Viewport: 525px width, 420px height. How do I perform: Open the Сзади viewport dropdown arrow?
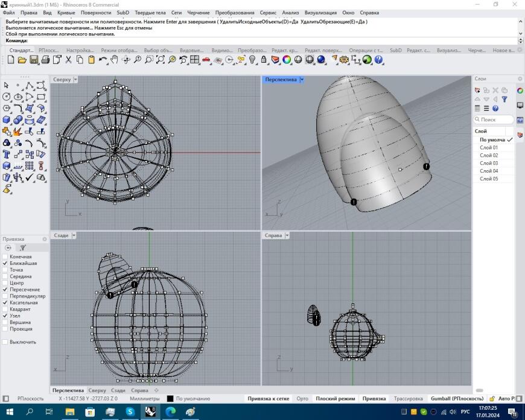74,235
